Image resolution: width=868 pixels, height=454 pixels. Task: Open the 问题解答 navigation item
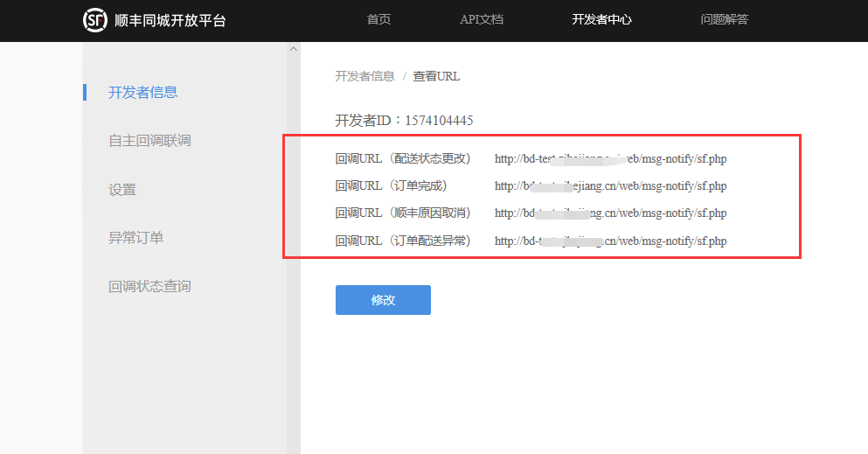[x=724, y=19]
